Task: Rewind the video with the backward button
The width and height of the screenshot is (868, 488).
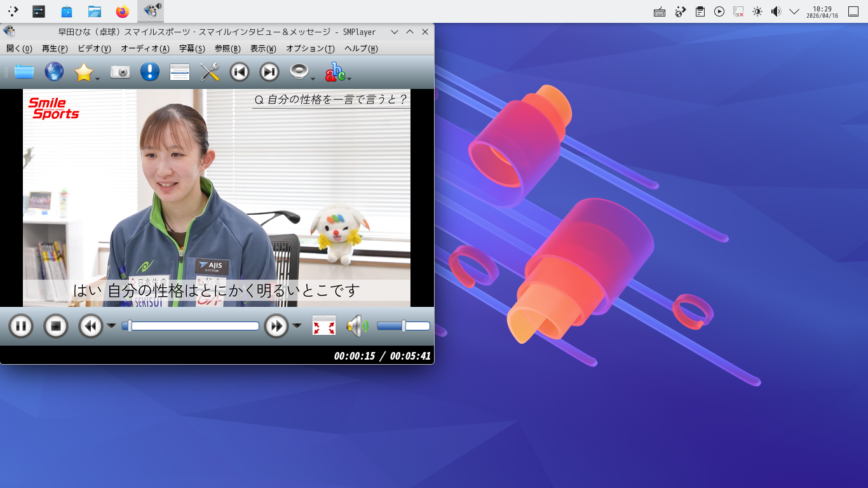Action: point(91,327)
